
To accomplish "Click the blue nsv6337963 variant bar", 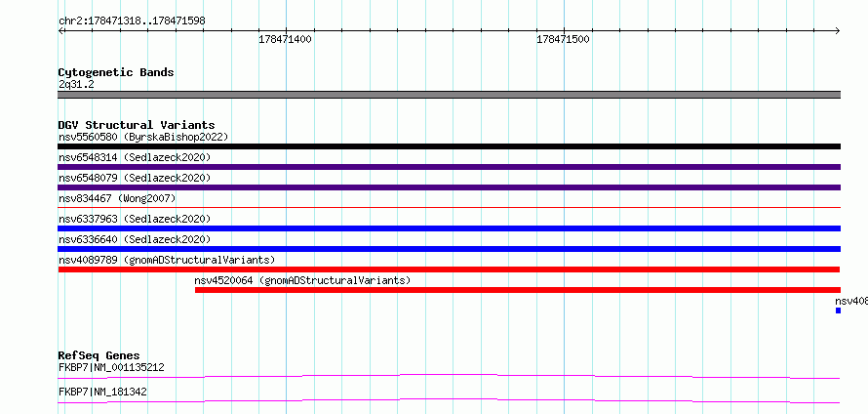I will coord(449,228).
